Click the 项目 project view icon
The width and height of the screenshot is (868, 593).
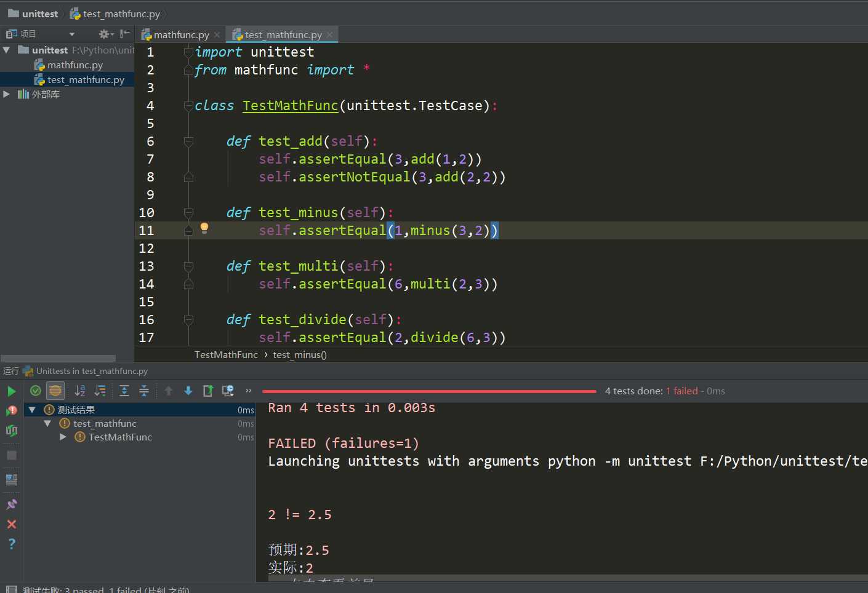point(11,34)
